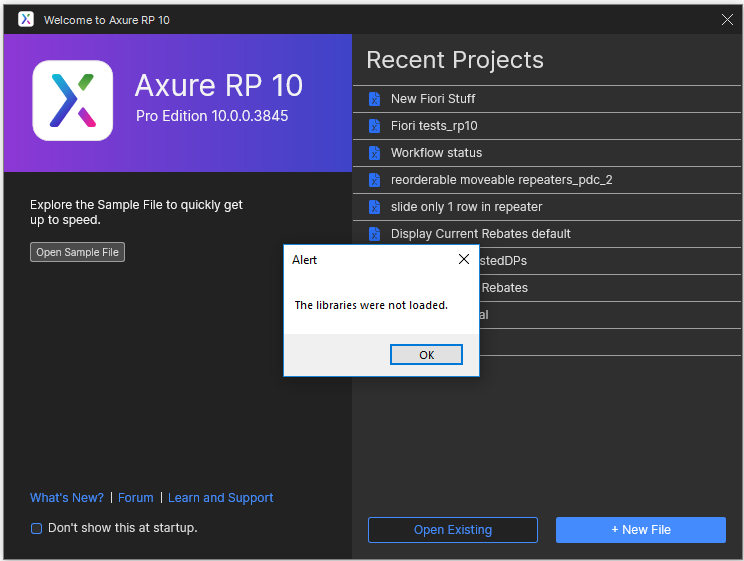
Task: Click the small Axure icon in the title bar
Action: pyautogui.click(x=26, y=19)
